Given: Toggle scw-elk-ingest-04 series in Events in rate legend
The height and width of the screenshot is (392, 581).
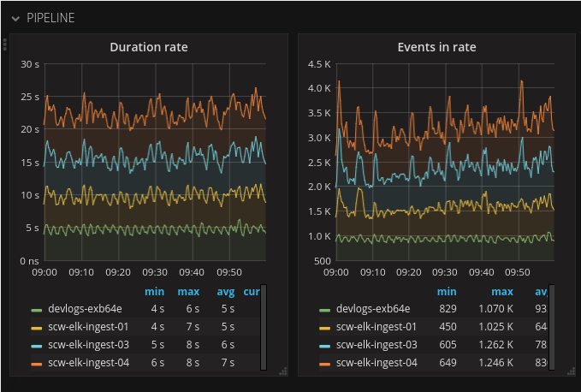Looking at the screenshot, I should pyautogui.click(x=376, y=363).
